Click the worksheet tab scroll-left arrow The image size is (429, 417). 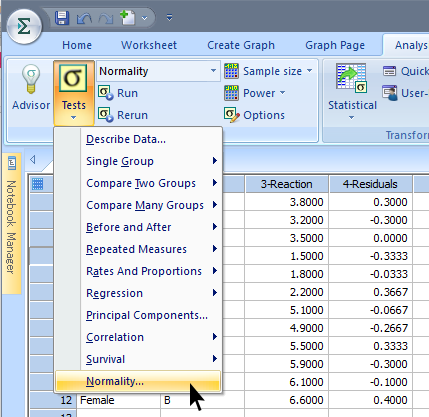(x=32, y=159)
